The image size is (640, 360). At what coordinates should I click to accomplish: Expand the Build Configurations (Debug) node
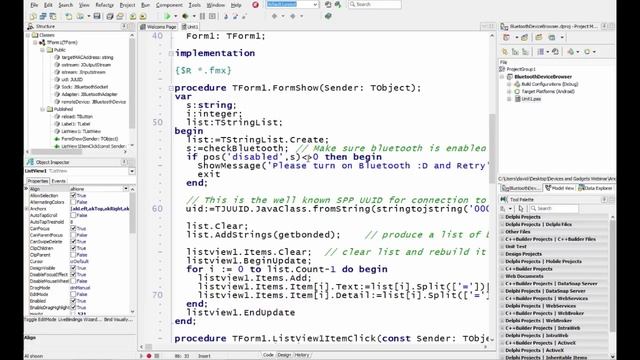point(509,84)
